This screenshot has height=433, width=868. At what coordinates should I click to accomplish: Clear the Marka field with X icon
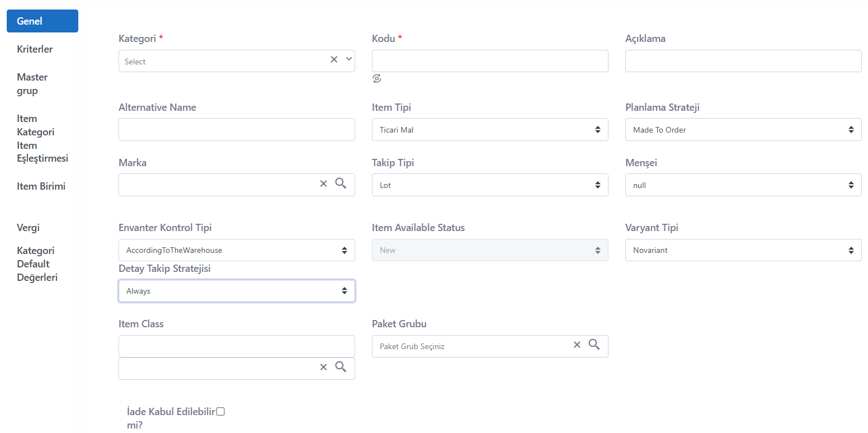[x=323, y=183]
